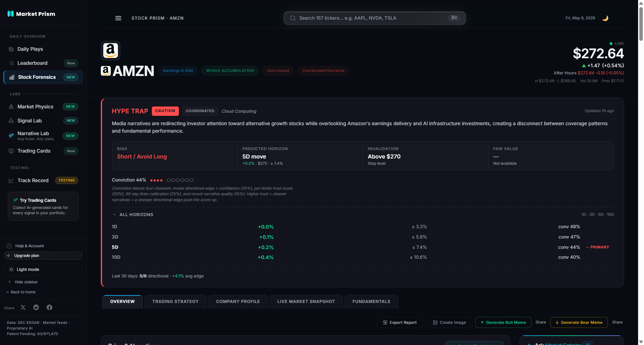Click the WHALE ACCUMULATION badge
644x345 pixels.
230,71
